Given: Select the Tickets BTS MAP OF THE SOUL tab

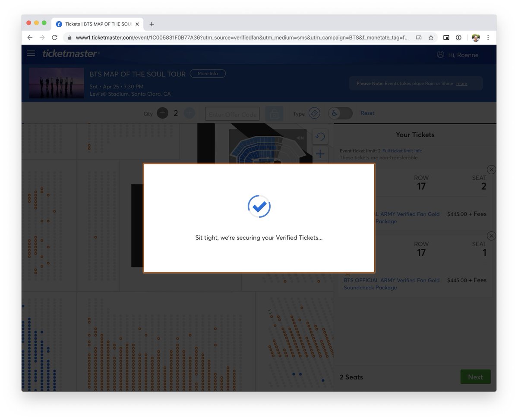Looking at the screenshot, I should click(98, 24).
